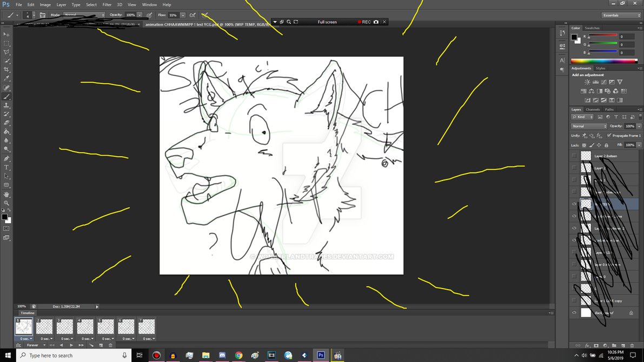Switch to the Channels tab

593,109
